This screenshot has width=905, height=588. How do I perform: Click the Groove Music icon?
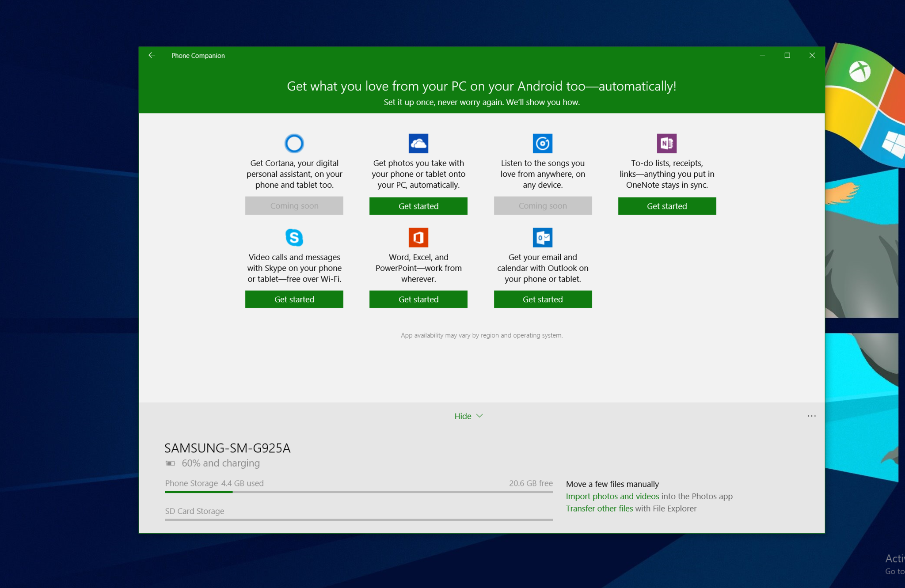point(543,144)
